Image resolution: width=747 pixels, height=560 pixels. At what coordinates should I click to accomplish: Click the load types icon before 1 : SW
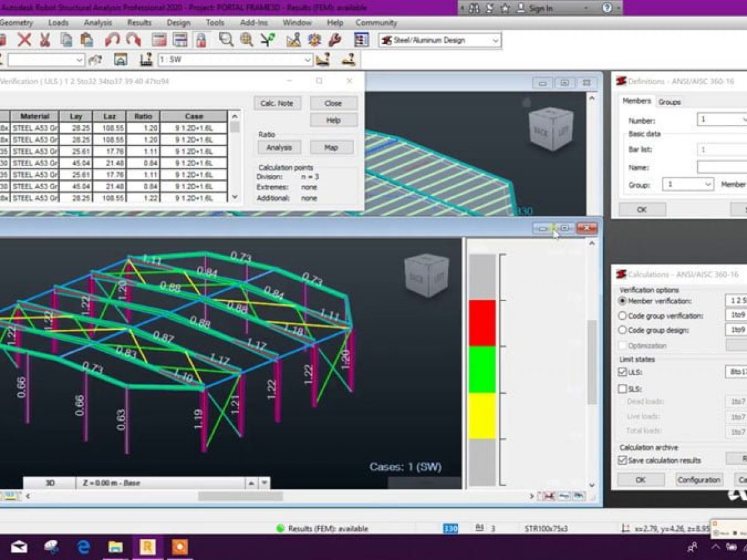pyautogui.click(x=146, y=60)
